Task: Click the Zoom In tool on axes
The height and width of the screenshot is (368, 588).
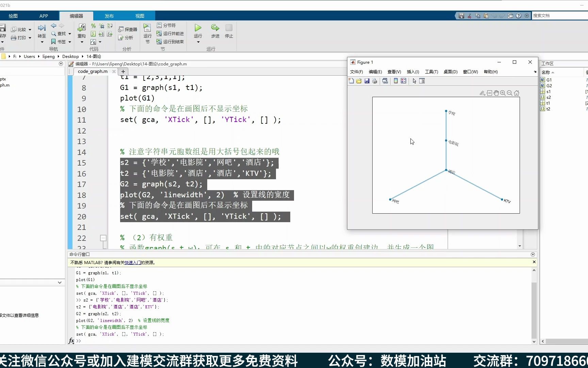Action: [503, 93]
